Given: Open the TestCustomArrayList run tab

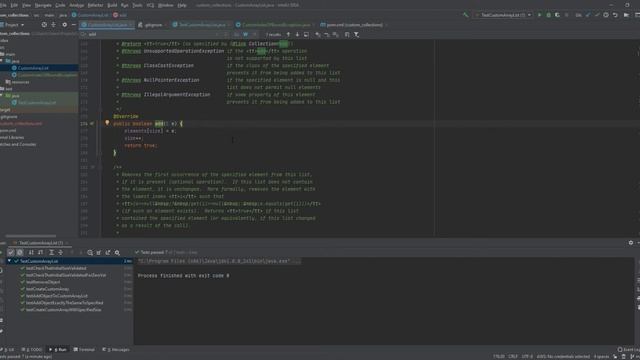Looking at the screenshot, I should 40,243.
